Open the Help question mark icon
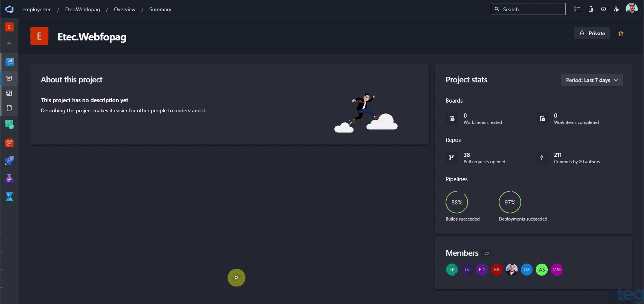Image resolution: width=644 pixels, height=304 pixels. click(604, 9)
